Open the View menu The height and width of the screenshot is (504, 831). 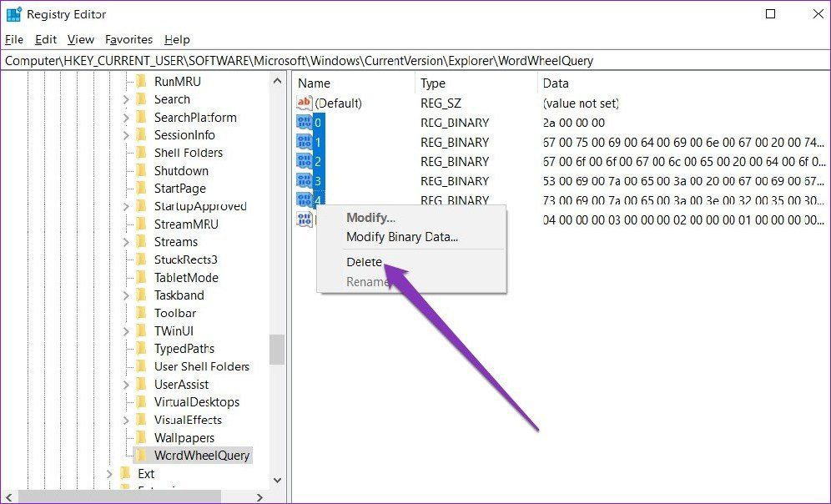tap(81, 40)
